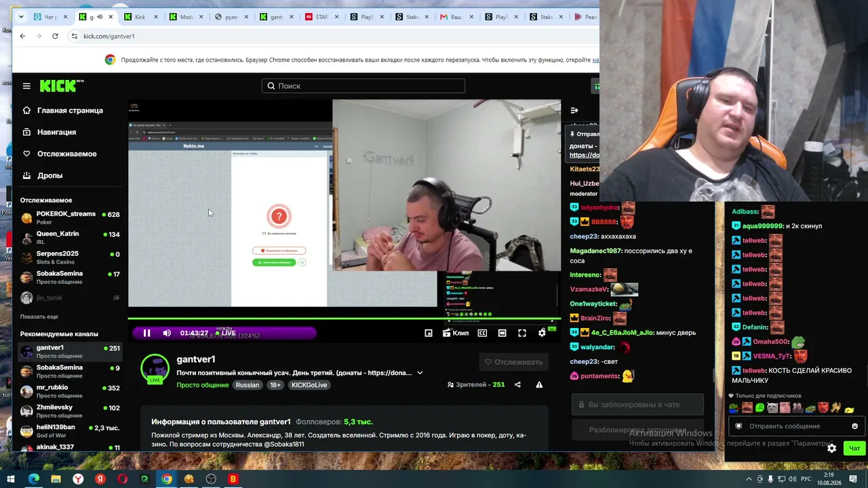Screen dimensions: 868x488
Task: Click the blocked chat message field
Action: (x=637, y=405)
